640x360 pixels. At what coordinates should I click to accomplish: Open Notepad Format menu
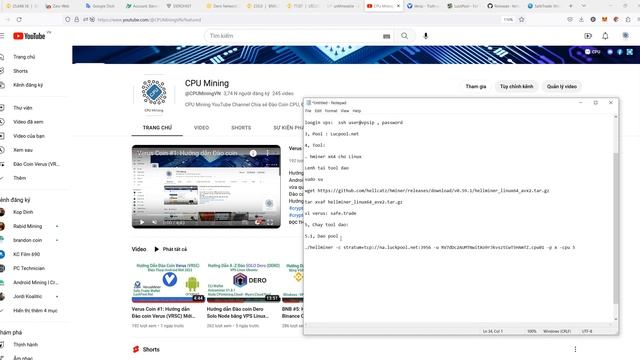point(331,111)
